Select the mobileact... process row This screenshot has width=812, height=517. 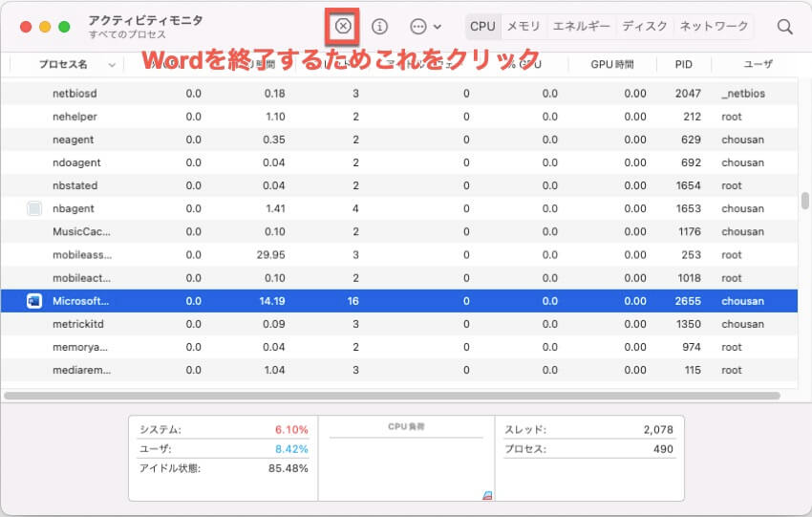pyautogui.click(x=398, y=278)
